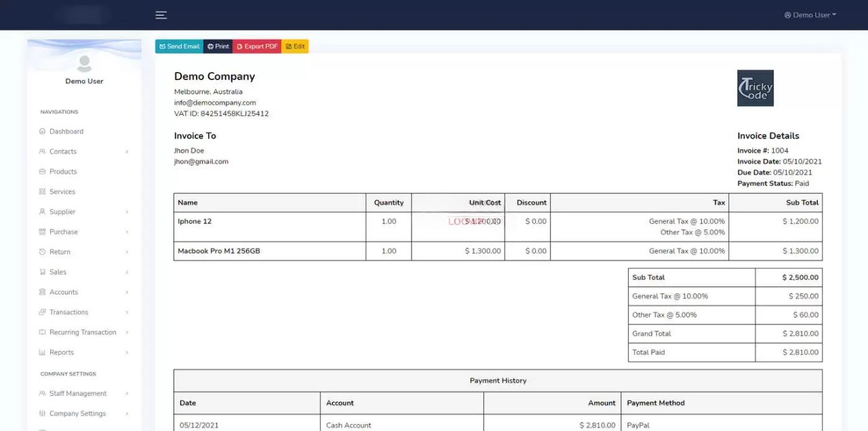Expand the Transactions submenu chevron
868x431 pixels.
127,312
